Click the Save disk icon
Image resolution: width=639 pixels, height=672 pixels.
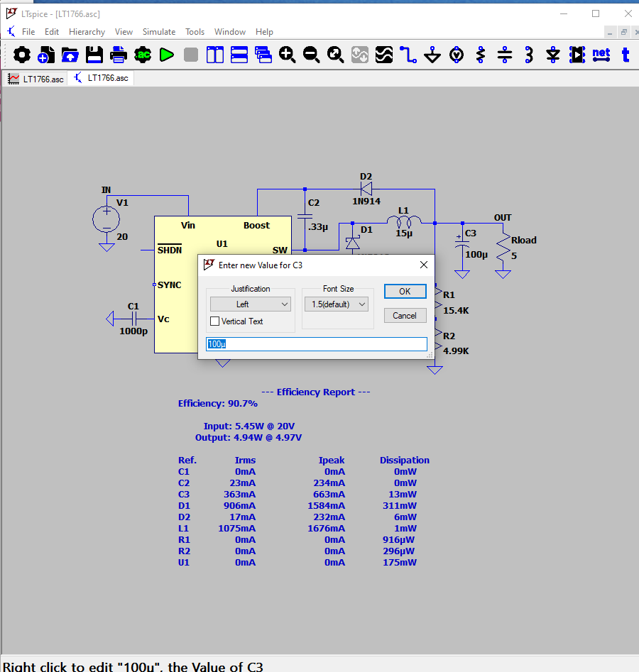pos(94,55)
